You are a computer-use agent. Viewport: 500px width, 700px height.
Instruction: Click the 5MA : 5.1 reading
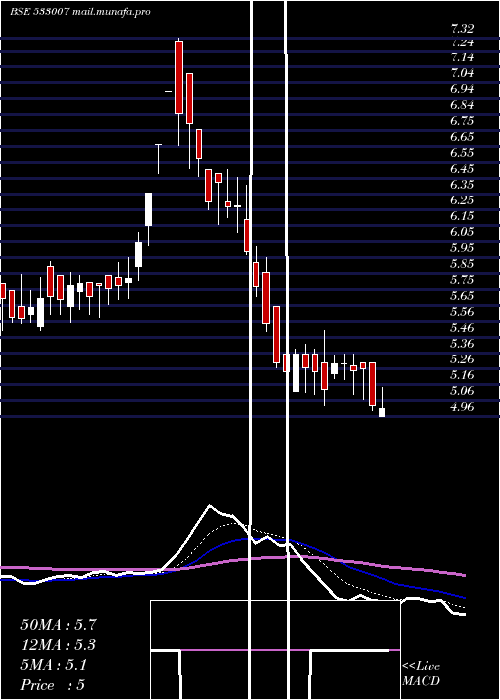coord(54,665)
